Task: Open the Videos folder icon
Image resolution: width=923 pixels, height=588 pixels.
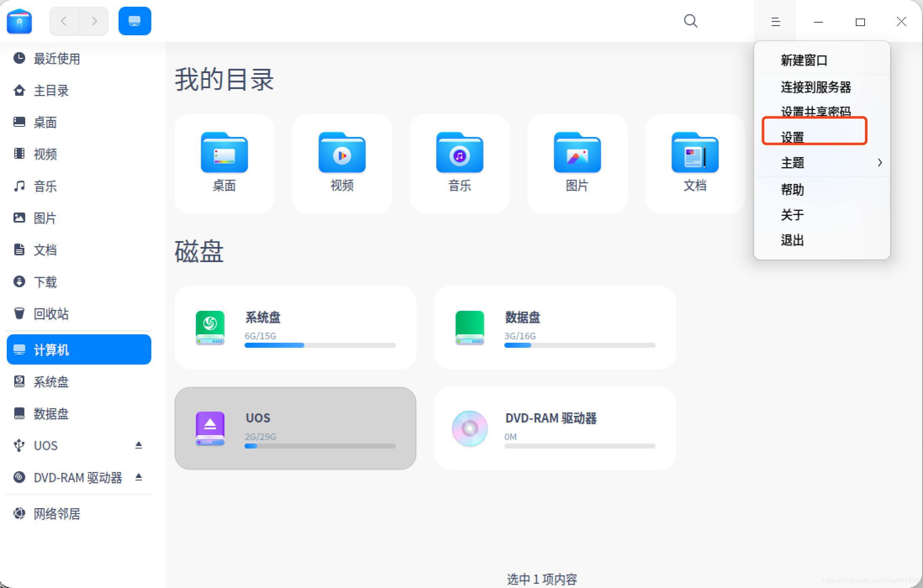Action: pos(342,153)
